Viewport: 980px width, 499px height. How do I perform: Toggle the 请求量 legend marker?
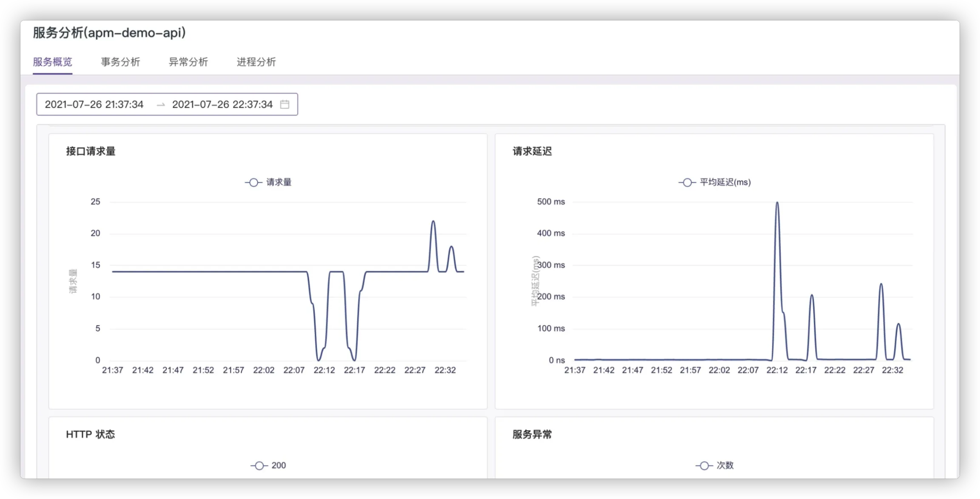254,182
